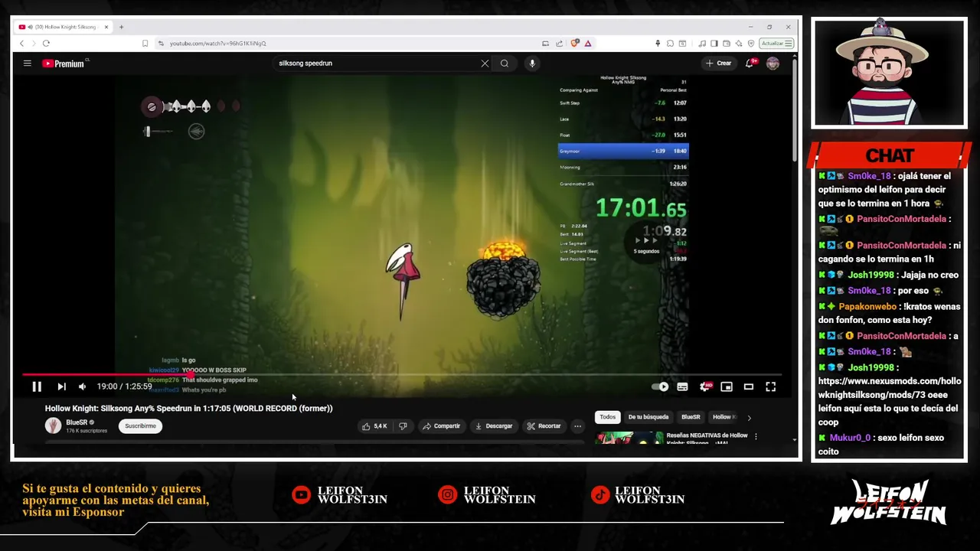Open the browser extensions pin icon

tap(658, 44)
